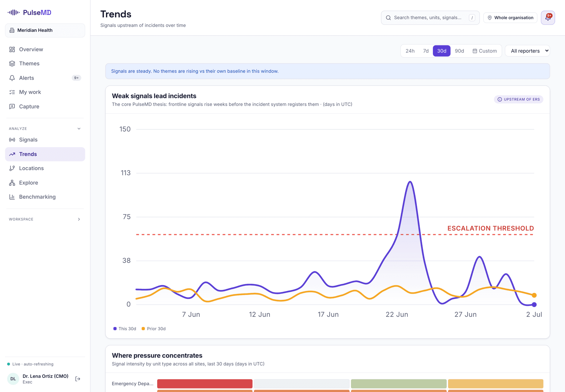Click the calendar icon beside Custom
Viewport: 565px width, 392px height.
coord(475,51)
